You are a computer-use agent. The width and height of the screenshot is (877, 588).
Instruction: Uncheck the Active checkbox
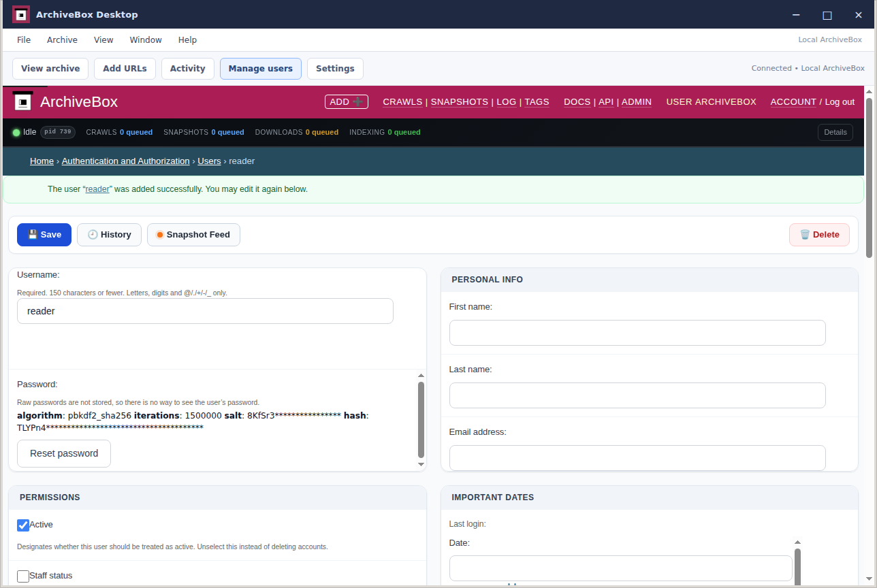coord(23,525)
